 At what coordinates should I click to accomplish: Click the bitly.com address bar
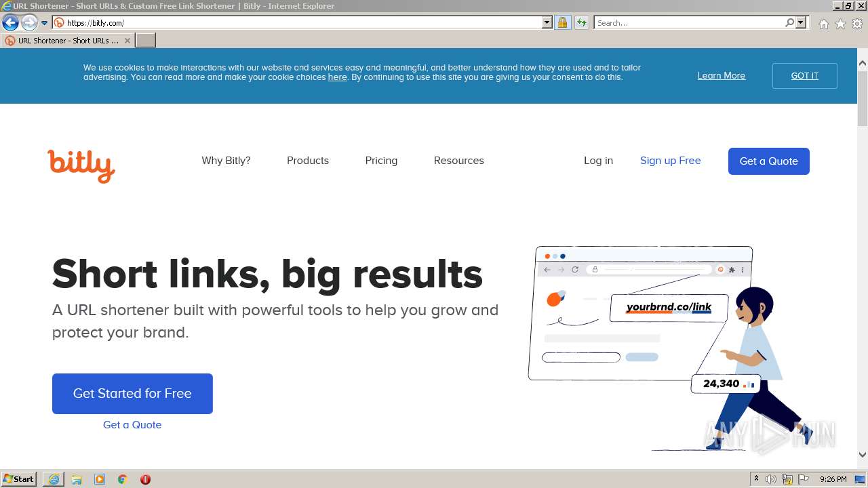(x=297, y=23)
